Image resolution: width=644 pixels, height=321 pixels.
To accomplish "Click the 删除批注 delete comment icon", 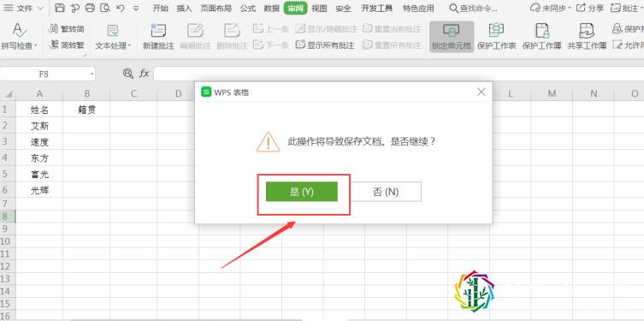I will coord(232,31).
